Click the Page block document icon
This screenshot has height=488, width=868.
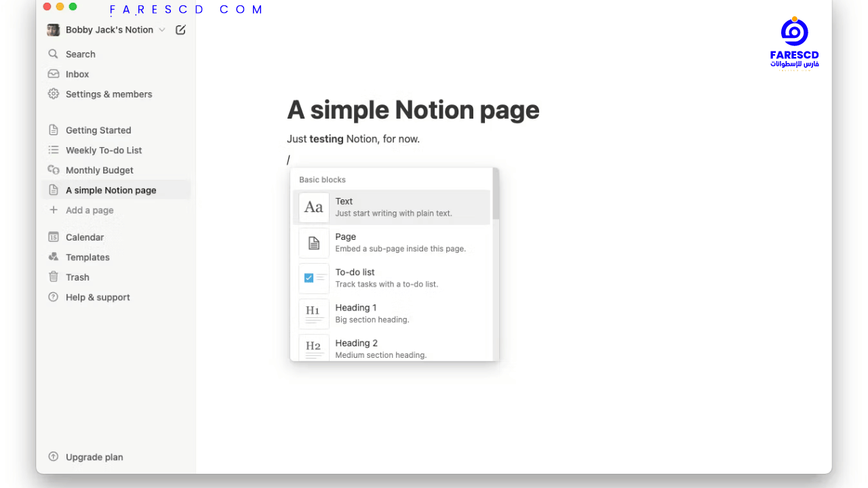pyautogui.click(x=314, y=243)
